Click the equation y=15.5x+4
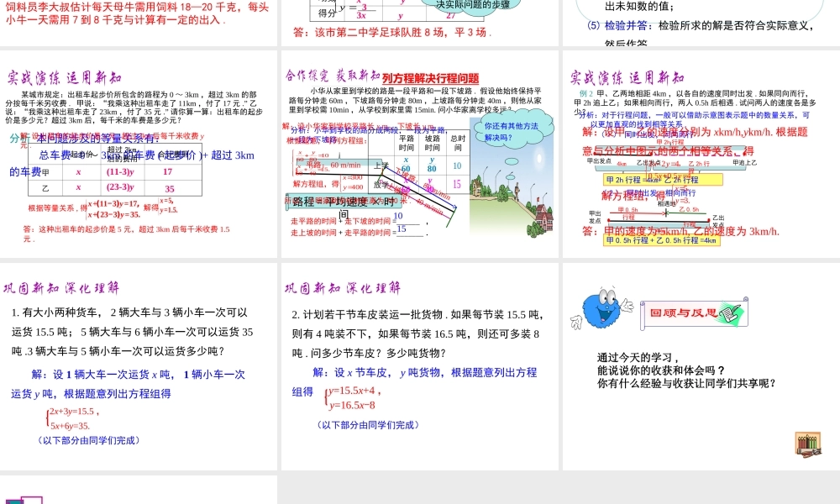Screen dimensions: 840x504 click(x=354, y=391)
